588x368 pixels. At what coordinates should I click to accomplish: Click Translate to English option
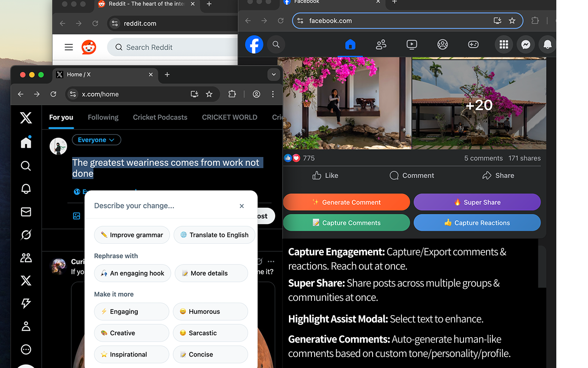(215, 235)
